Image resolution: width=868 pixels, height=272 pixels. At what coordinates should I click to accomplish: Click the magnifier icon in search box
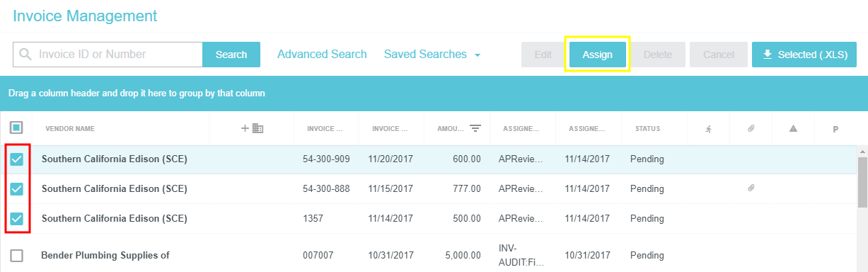[26, 55]
